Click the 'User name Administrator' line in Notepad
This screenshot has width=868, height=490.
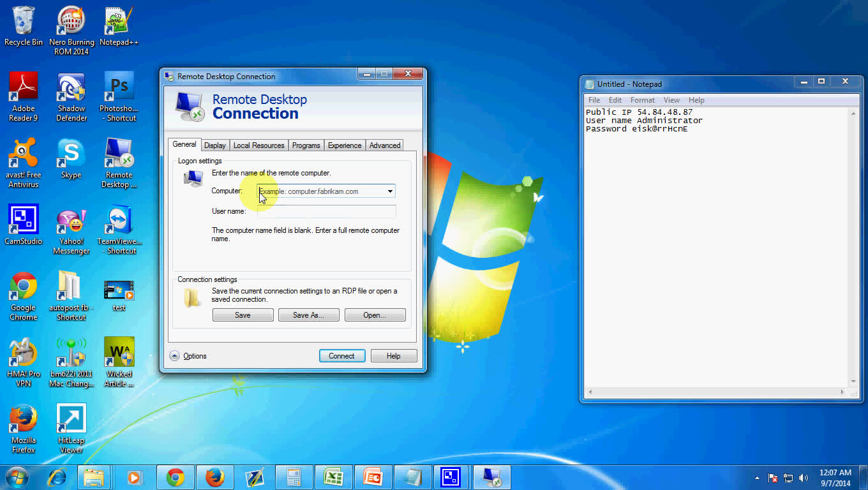pyautogui.click(x=644, y=121)
